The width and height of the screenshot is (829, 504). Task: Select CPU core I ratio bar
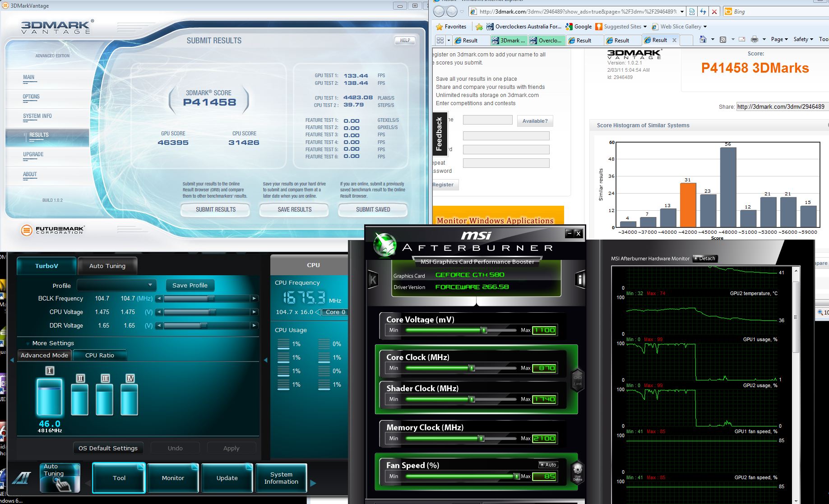50,396
